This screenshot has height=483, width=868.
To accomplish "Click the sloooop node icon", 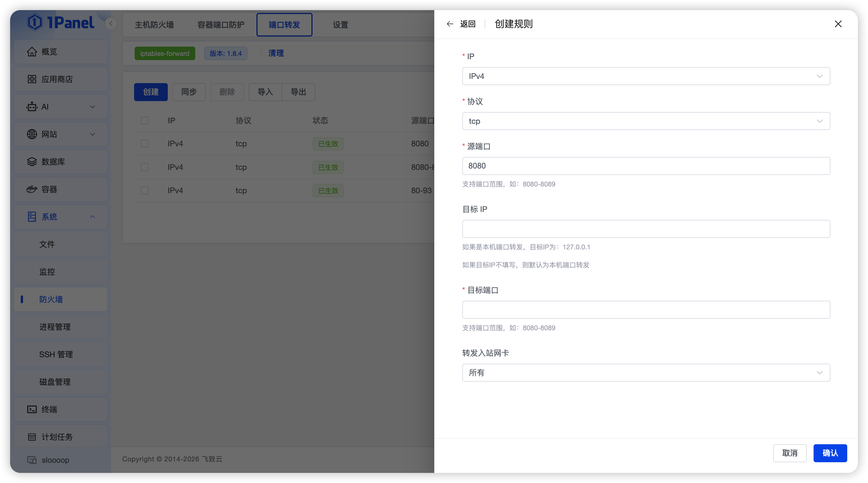I will coord(32,460).
